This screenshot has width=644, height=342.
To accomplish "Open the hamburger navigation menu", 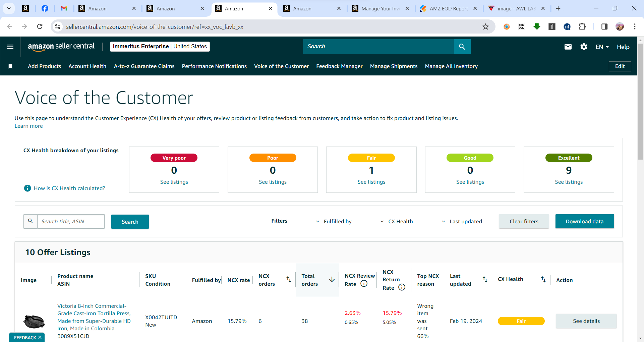I will (x=10, y=47).
